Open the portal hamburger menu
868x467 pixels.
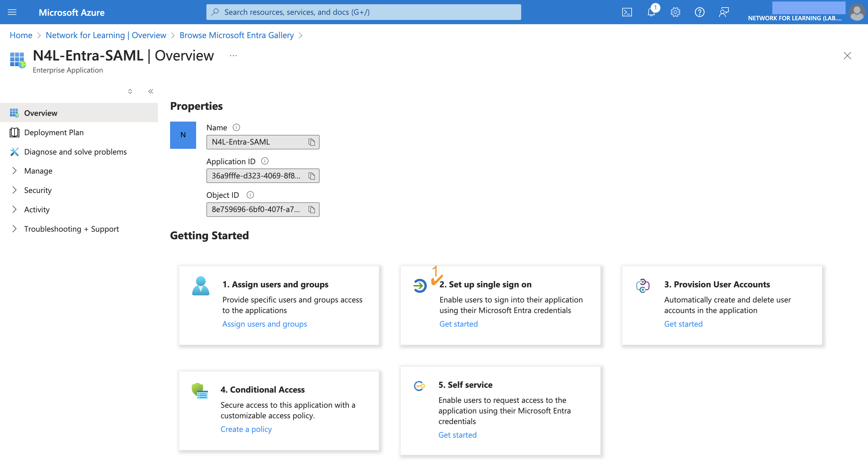(x=12, y=12)
